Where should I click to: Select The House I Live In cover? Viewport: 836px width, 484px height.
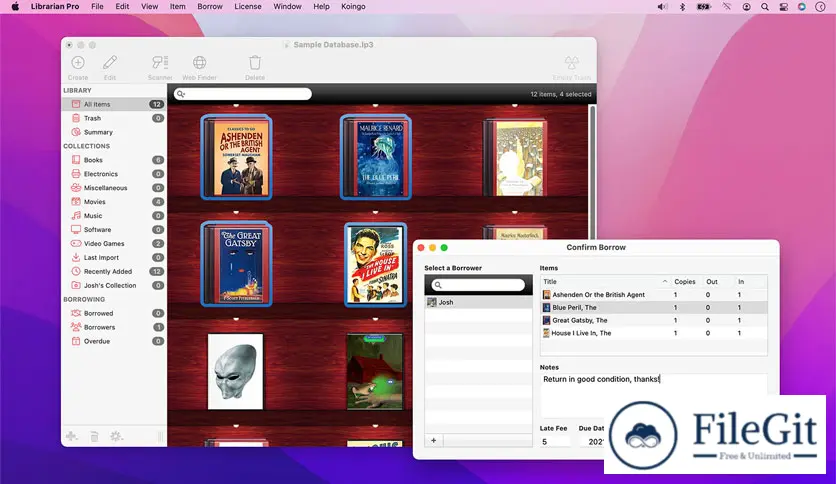click(x=375, y=264)
